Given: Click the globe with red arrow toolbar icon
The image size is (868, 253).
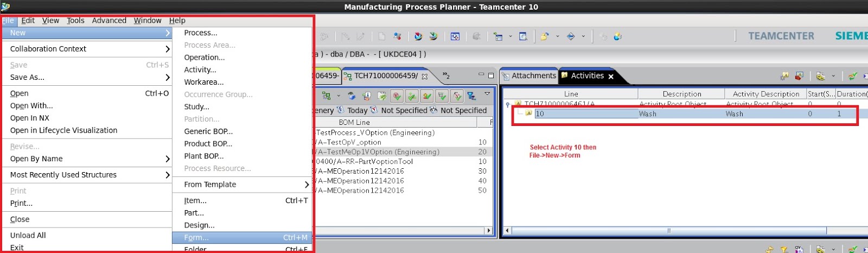Looking at the screenshot, I should point(418,36).
